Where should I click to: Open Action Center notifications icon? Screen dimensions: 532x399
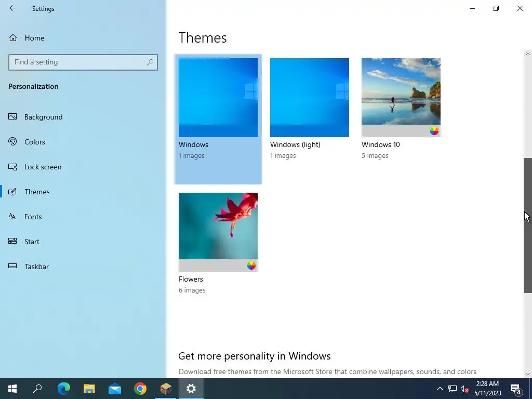click(516, 389)
